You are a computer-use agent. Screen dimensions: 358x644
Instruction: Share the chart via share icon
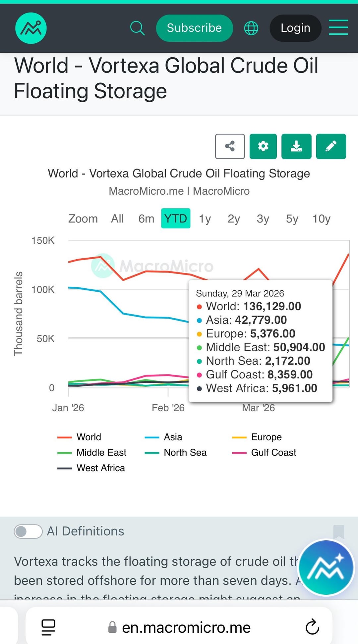pos(230,146)
